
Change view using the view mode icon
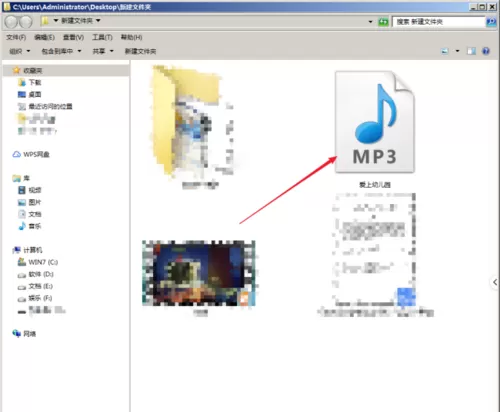click(445, 51)
